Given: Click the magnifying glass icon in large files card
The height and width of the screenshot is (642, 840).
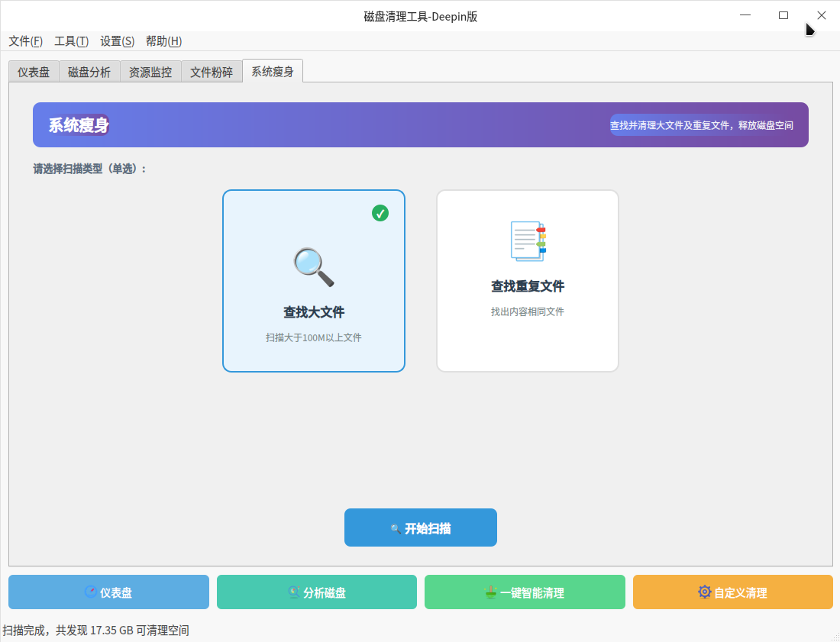Looking at the screenshot, I should 314,267.
